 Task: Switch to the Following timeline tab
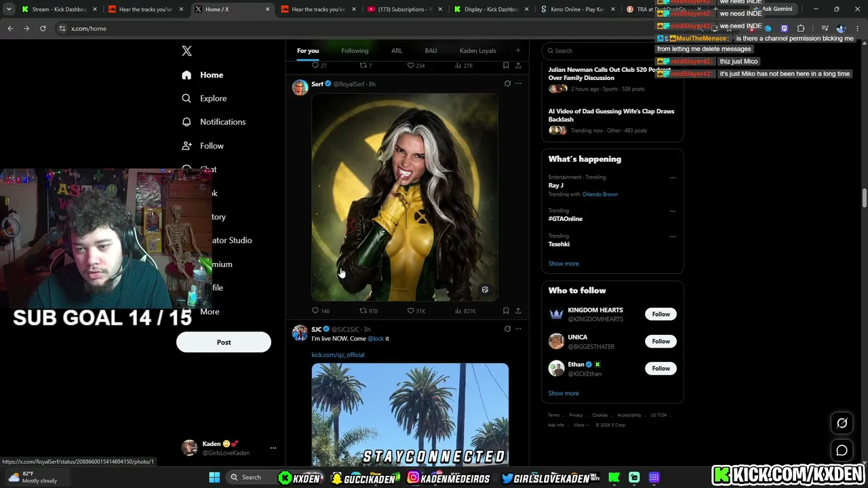pyautogui.click(x=355, y=51)
